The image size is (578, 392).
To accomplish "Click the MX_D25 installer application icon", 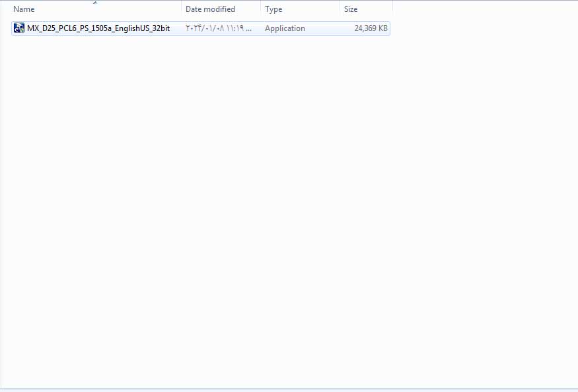I will [18, 28].
